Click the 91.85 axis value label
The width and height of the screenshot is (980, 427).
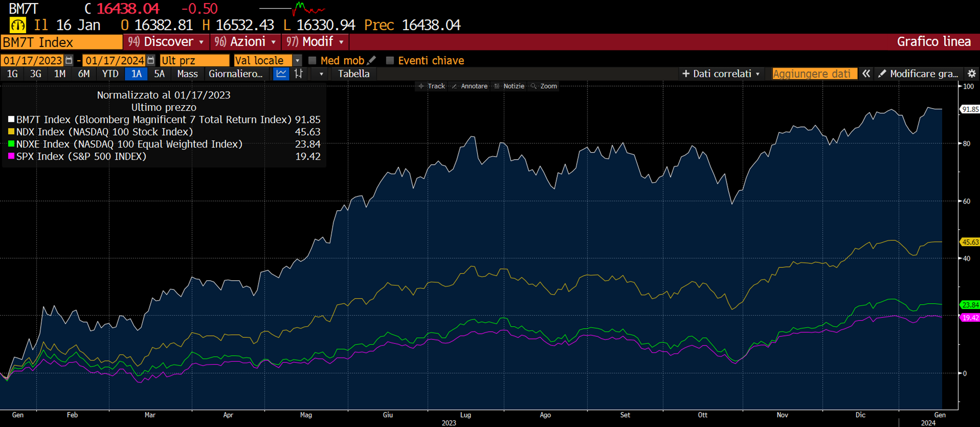click(x=970, y=109)
